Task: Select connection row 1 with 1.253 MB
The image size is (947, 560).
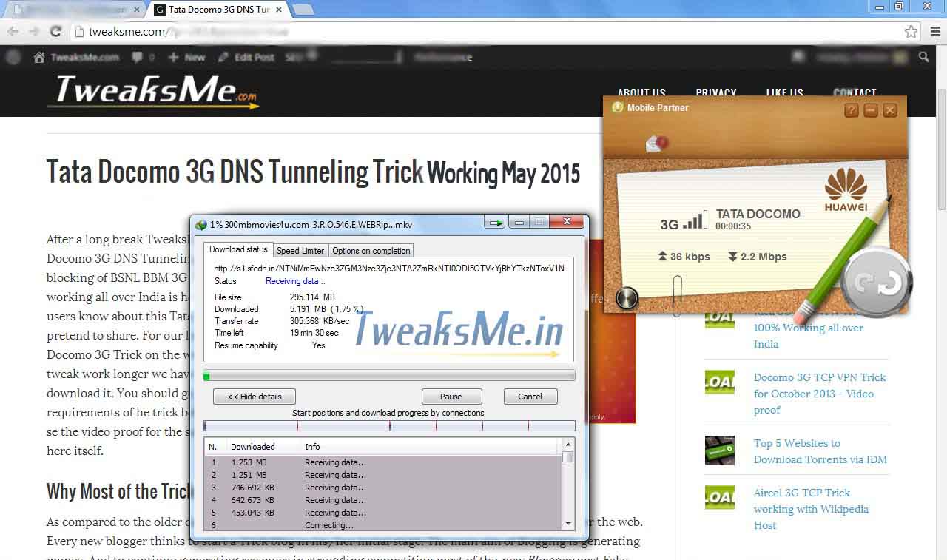Action: (x=383, y=462)
